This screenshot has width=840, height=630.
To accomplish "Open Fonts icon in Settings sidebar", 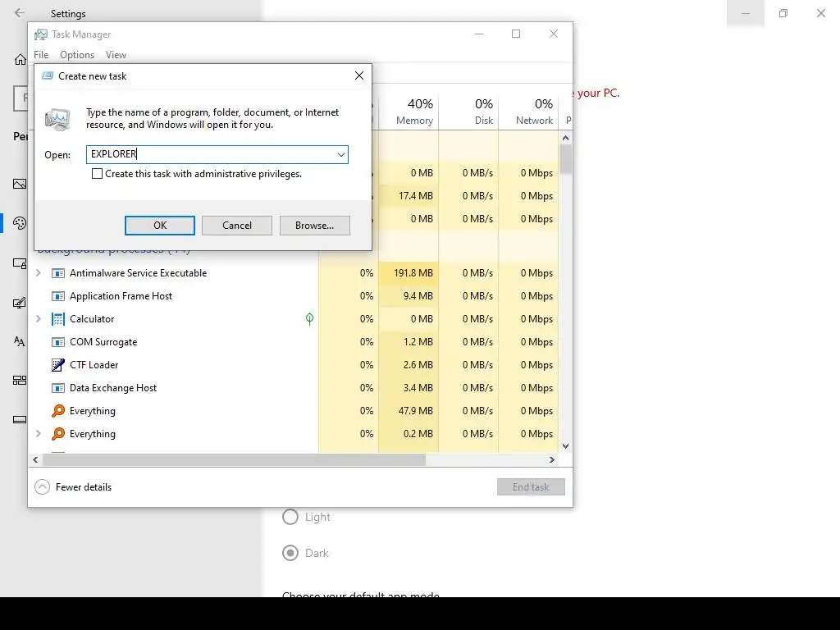I will (x=20, y=341).
